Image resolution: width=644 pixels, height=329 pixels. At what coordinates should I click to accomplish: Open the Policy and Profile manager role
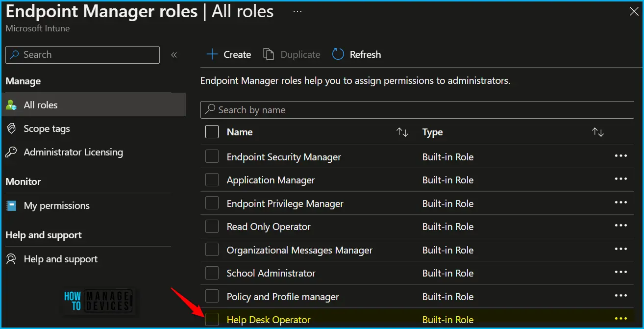pyautogui.click(x=283, y=297)
